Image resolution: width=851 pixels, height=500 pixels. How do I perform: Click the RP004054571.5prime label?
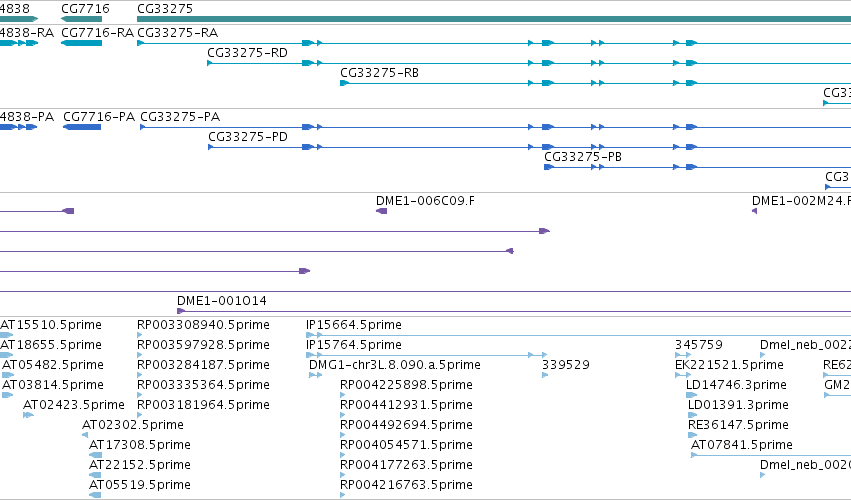click(x=407, y=445)
